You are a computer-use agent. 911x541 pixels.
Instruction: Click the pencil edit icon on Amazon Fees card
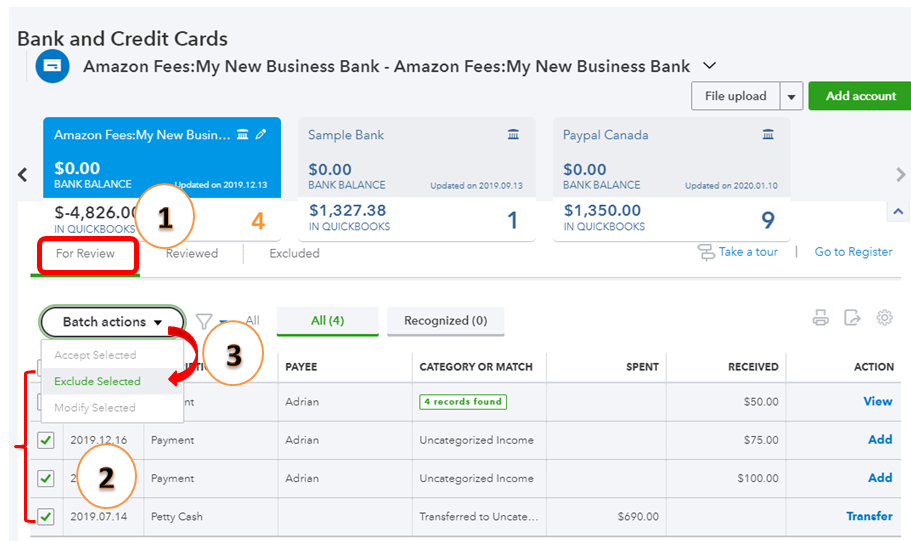click(261, 134)
